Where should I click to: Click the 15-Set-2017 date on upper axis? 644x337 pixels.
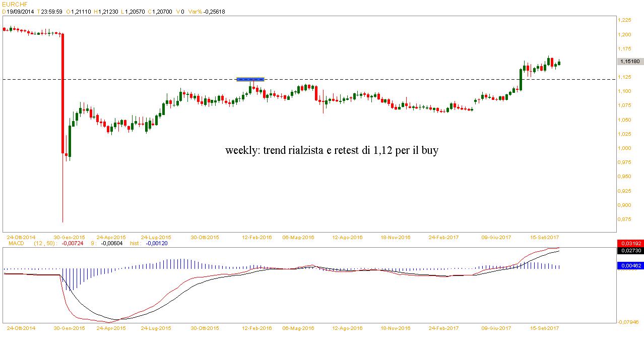pos(543,237)
